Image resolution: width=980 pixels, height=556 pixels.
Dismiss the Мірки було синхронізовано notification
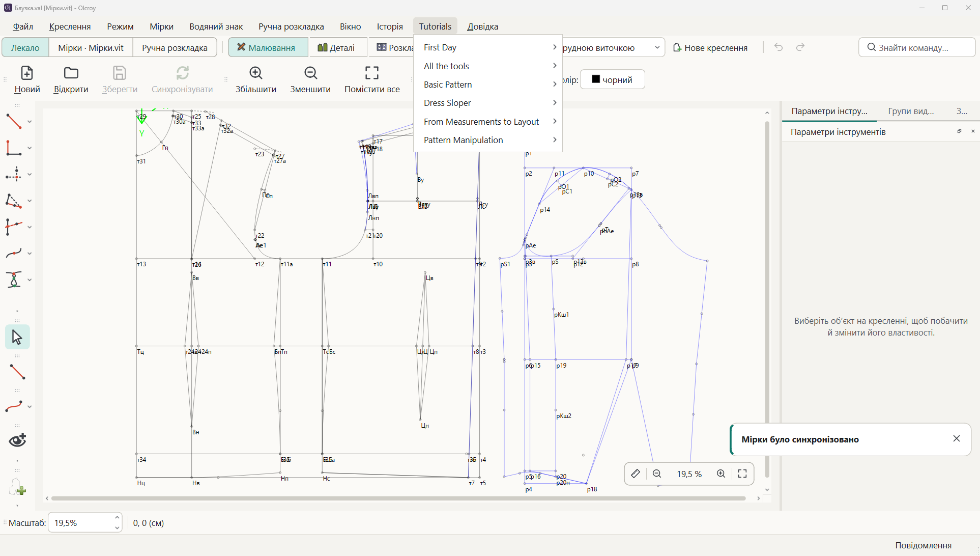click(957, 439)
